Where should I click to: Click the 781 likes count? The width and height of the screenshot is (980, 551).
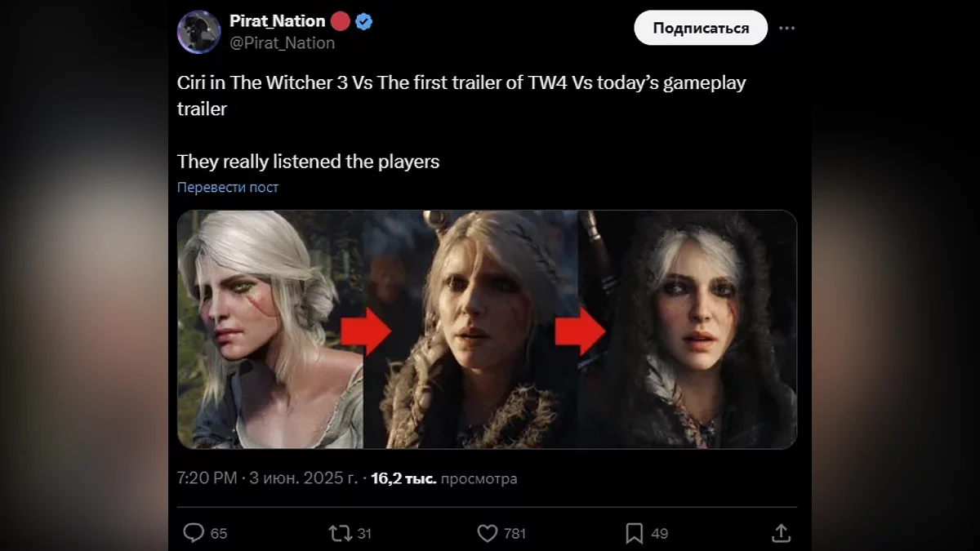click(x=514, y=534)
